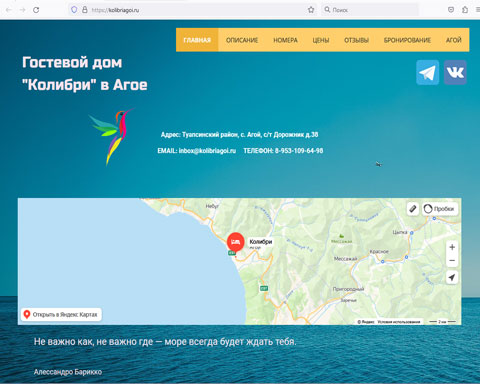Open the browser hamburger menu
This screenshot has height=384, width=480.
(478, 10)
